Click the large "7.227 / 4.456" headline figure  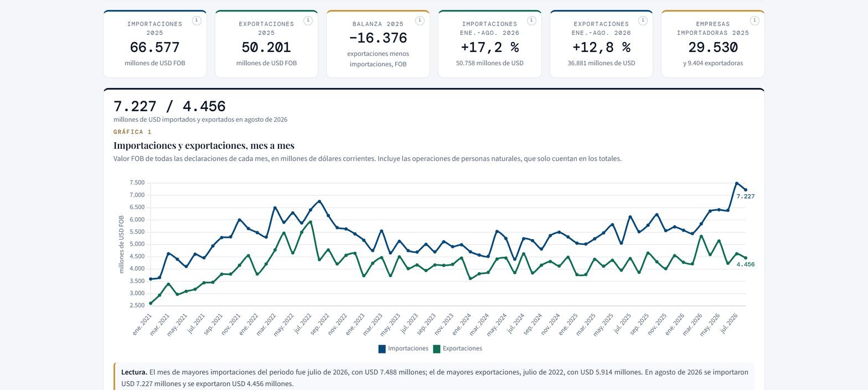(x=169, y=106)
